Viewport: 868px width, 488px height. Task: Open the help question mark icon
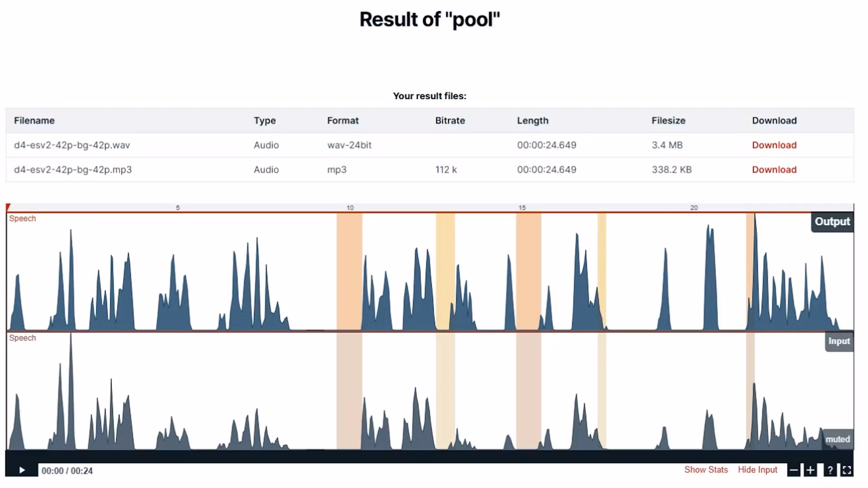tap(830, 470)
